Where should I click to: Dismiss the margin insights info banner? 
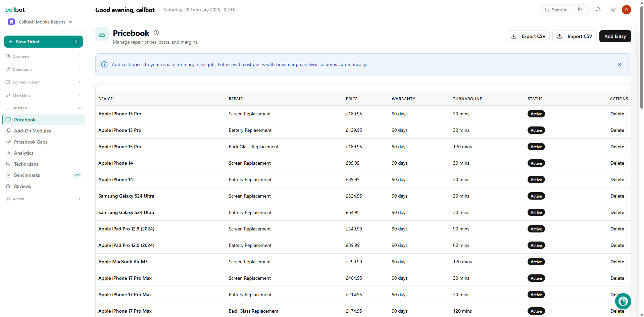coord(620,64)
